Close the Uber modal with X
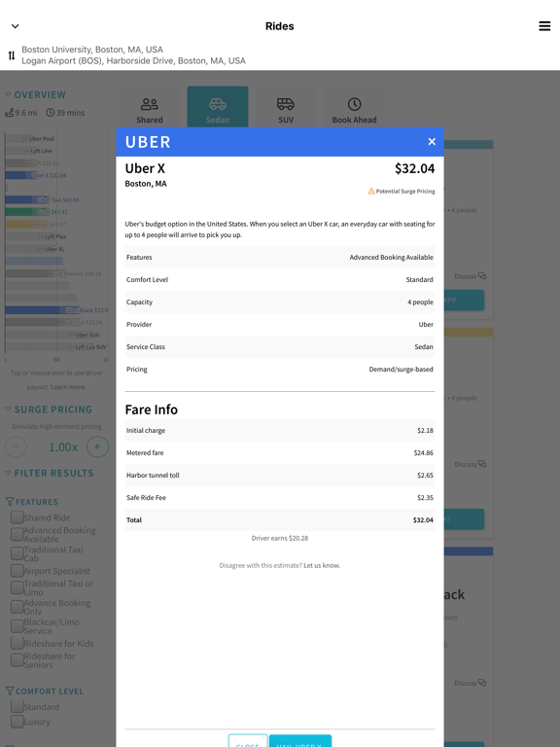560x747 pixels. pyautogui.click(x=432, y=141)
